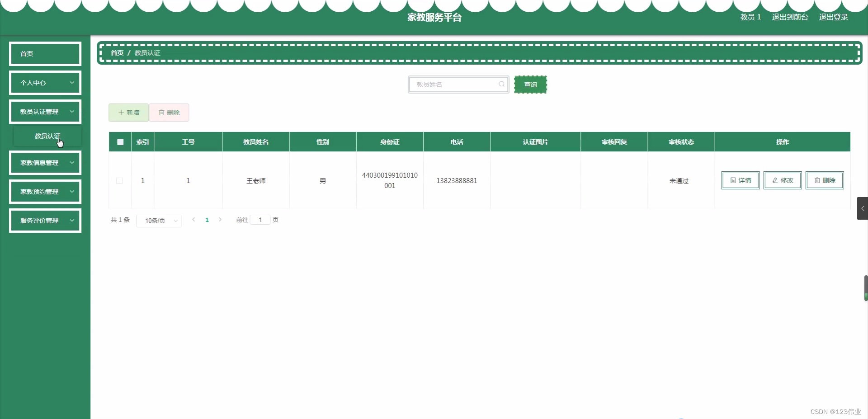Open 详情 details for 王老师's record
The height and width of the screenshot is (419, 868).
click(x=740, y=180)
